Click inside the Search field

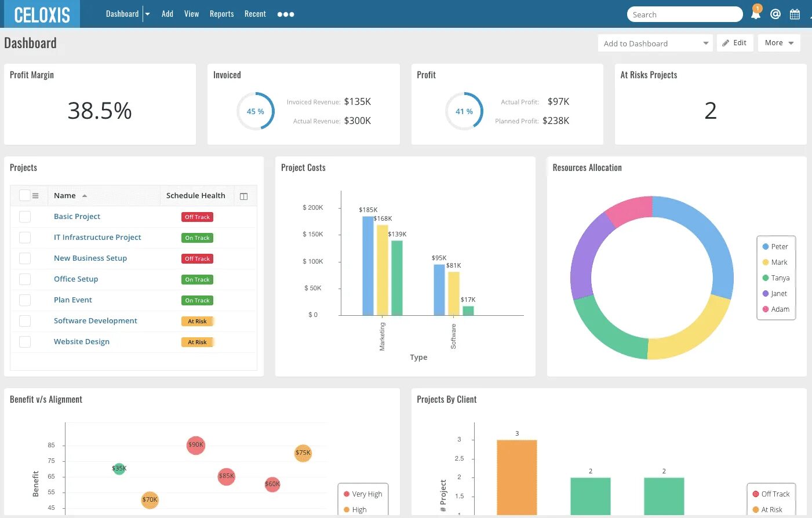click(684, 14)
